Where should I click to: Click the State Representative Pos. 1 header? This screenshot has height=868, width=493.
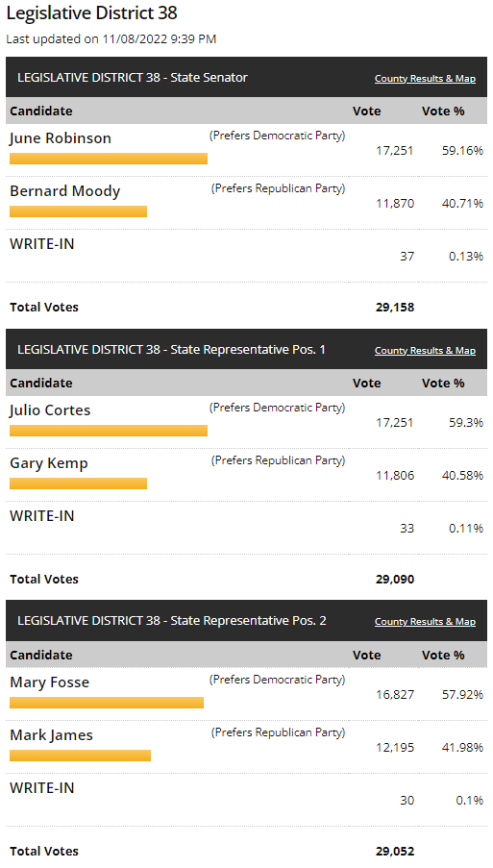172,349
